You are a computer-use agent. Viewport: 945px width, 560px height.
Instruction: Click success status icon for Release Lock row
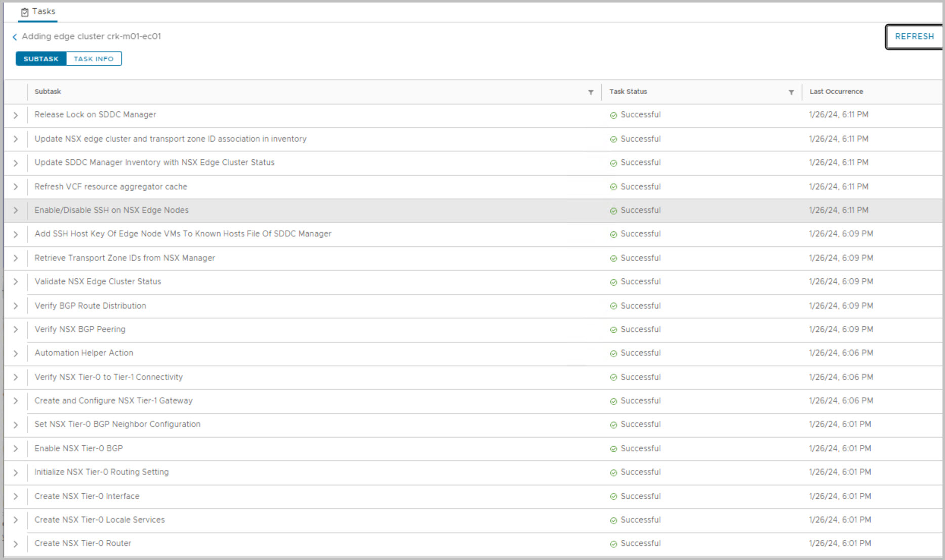[613, 115]
